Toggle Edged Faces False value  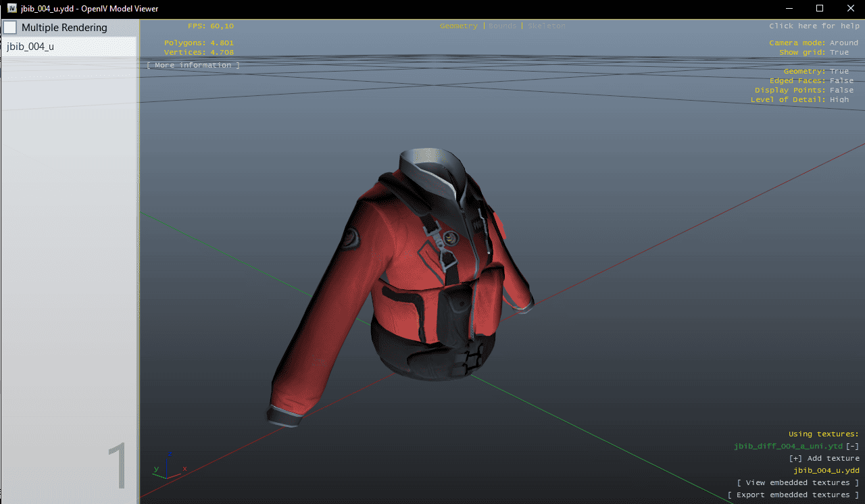(841, 80)
